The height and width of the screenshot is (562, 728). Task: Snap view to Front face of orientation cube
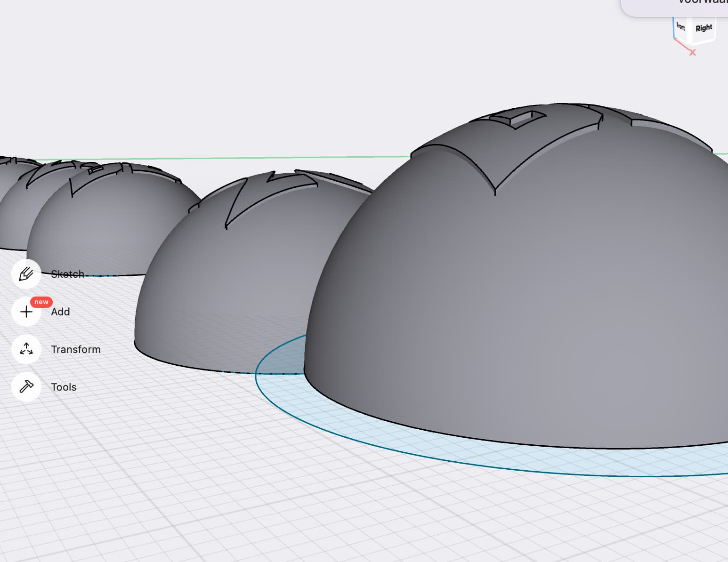coord(680,27)
